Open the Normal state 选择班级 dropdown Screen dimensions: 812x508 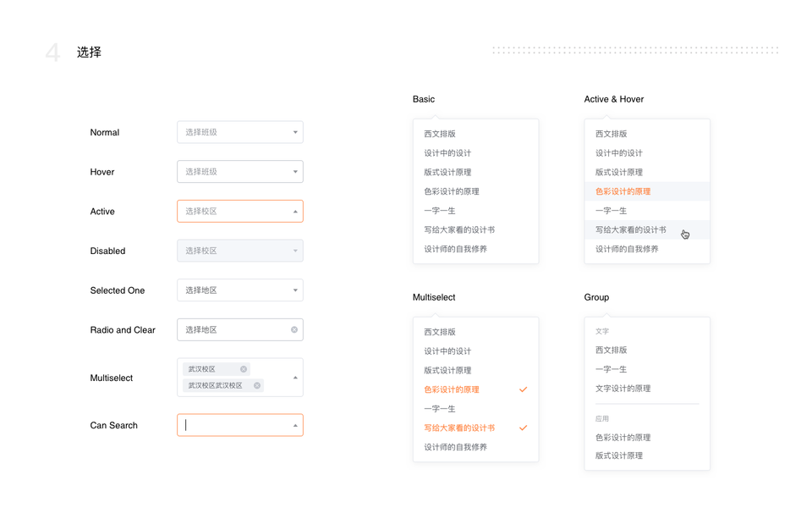[x=239, y=132]
